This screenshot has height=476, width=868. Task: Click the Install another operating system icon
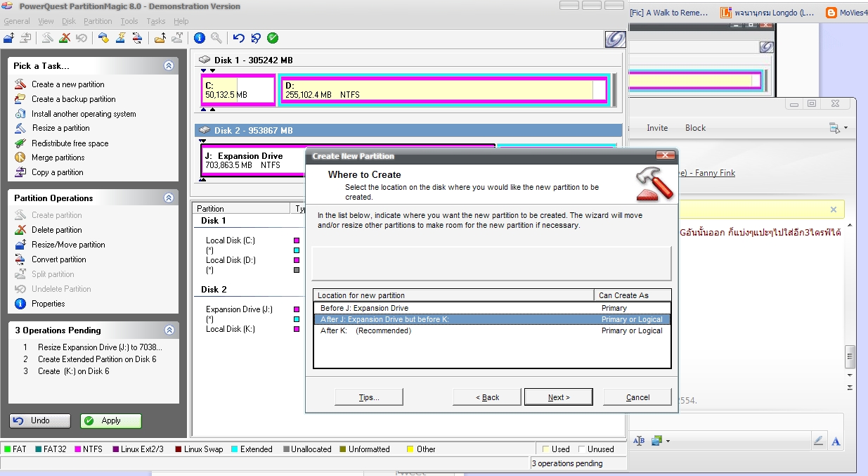20,114
